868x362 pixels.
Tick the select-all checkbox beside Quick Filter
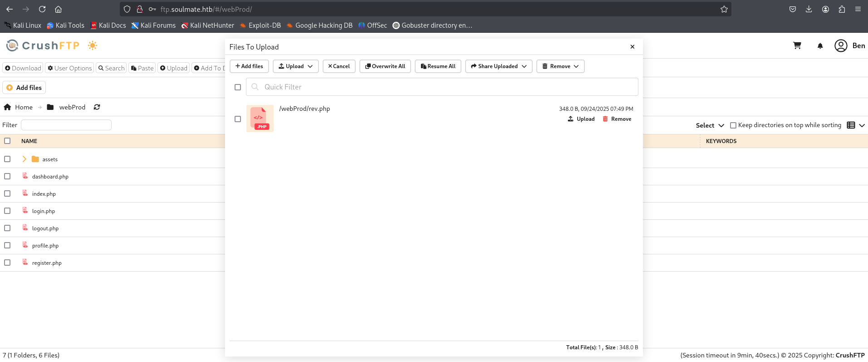pos(238,87)
